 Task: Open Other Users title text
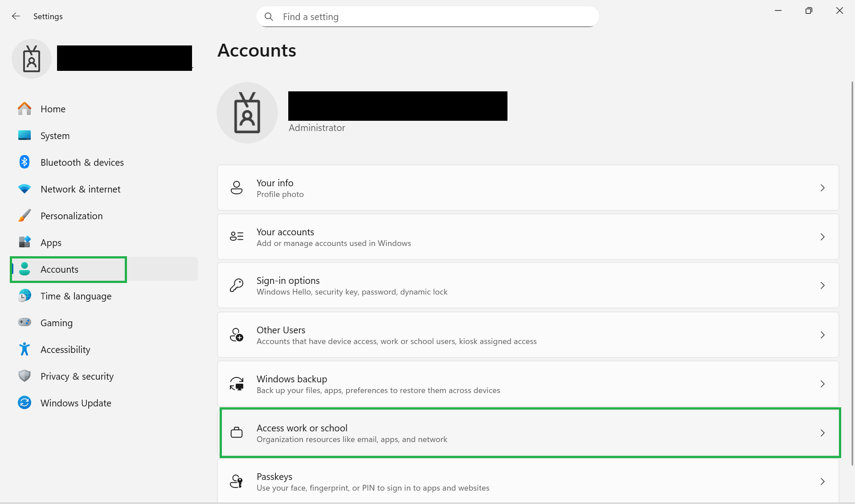(x=281, y=330)
